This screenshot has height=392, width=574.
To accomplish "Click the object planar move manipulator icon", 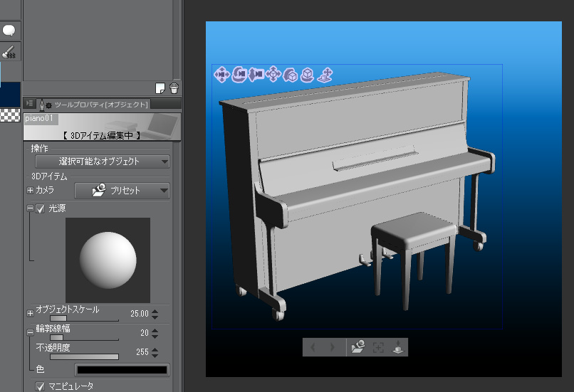I will pos(273,74).
